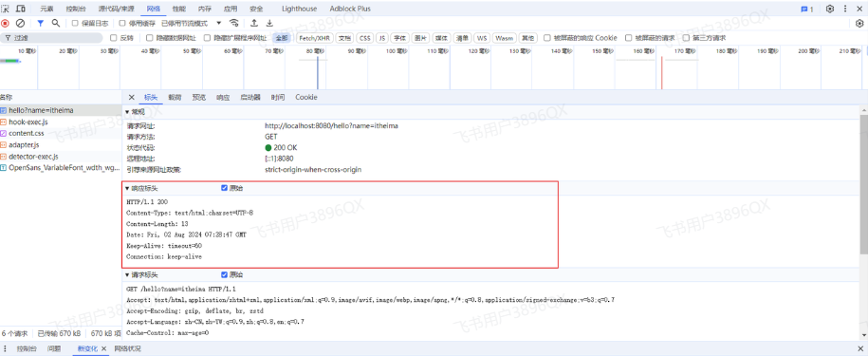
Task: Switch to the 响应 details tab
Action: tap(223, 97)
